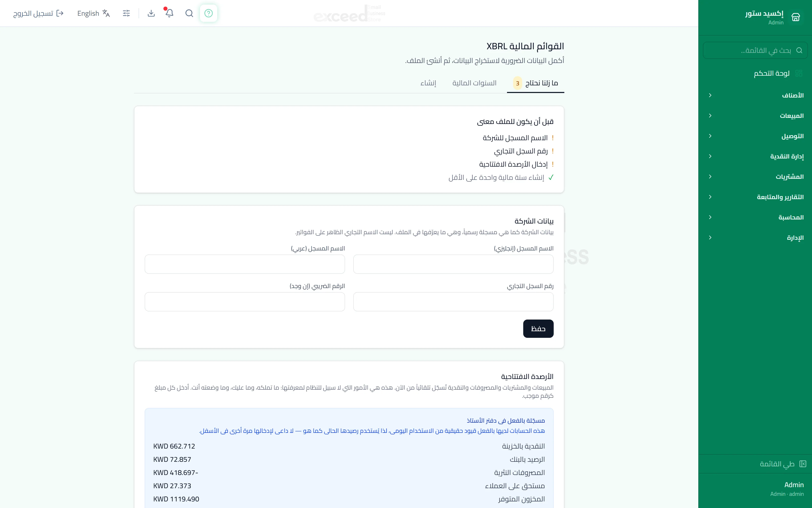The width and height of the screenshot is (812, 508).
Task: Click the حفظ save button
Action: pos(538,329)
